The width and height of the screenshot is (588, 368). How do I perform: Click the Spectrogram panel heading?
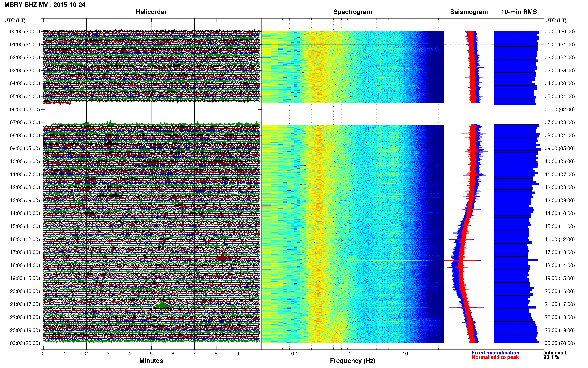[352, 12]
